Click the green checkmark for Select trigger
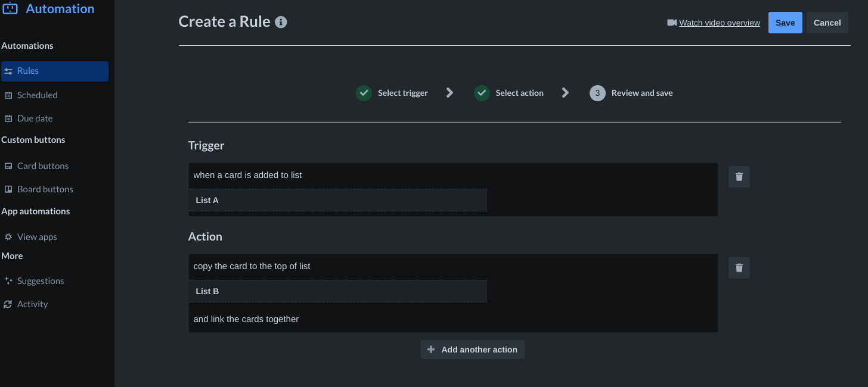This screenshot has width=868, height=387. point(364,93)
